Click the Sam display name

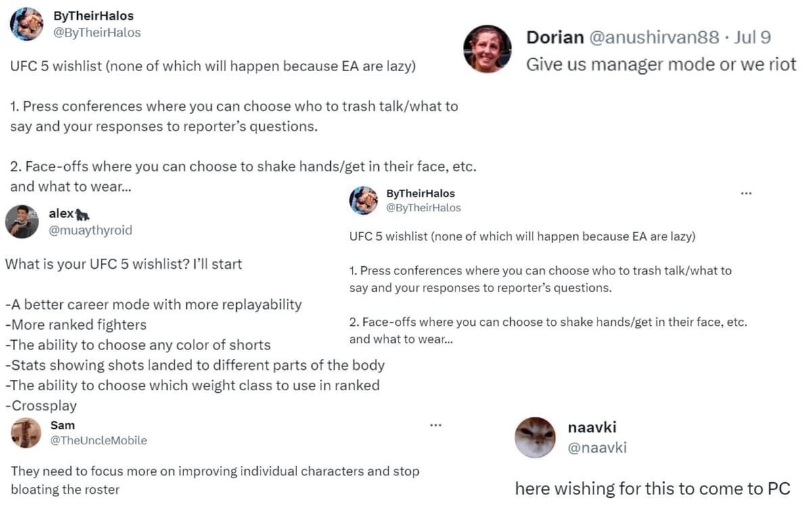(x=63, y=425)
